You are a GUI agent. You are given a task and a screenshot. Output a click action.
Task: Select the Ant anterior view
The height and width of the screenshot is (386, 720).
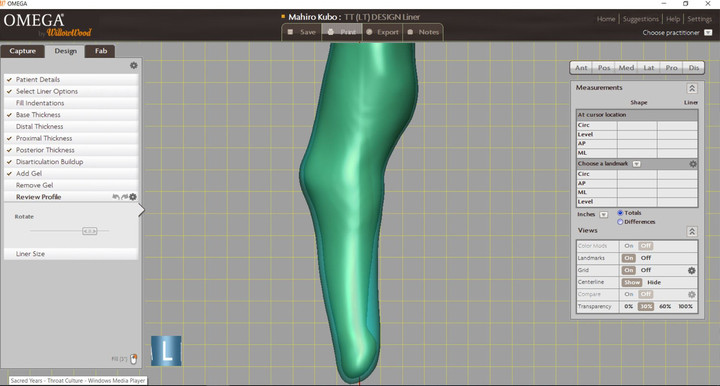coord(581,68)
